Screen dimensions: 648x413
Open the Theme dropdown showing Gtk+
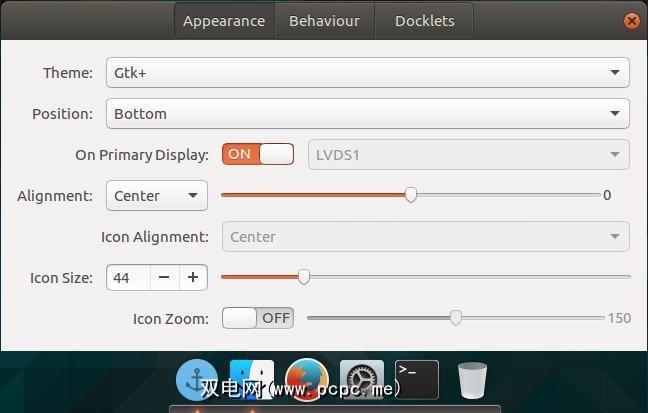[368, 73]
